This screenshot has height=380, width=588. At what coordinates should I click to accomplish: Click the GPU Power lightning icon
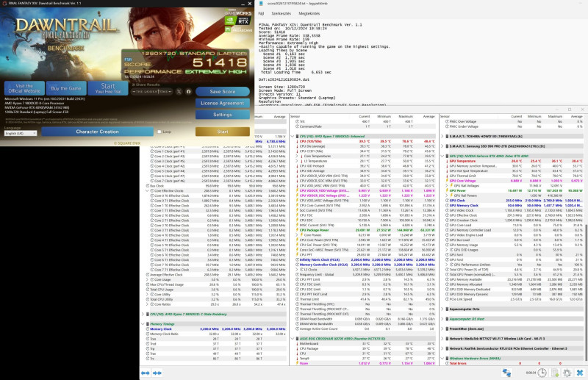(x=448, y=190)
